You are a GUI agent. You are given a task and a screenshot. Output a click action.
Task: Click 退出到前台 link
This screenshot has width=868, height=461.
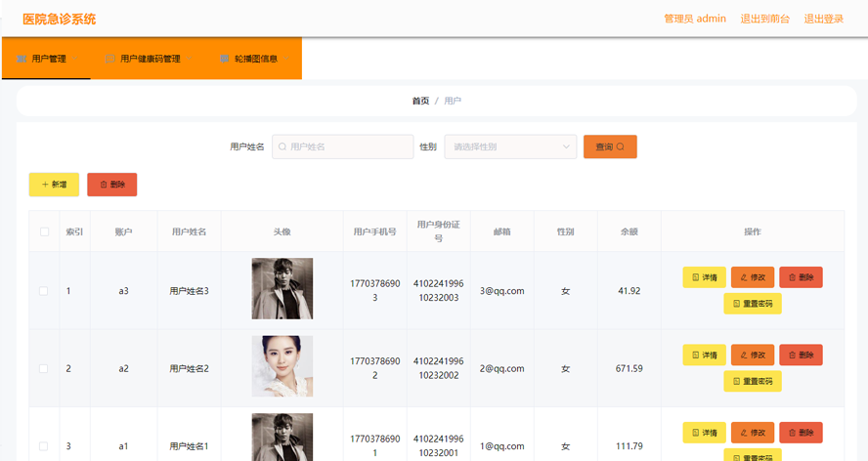click(765, 19)
